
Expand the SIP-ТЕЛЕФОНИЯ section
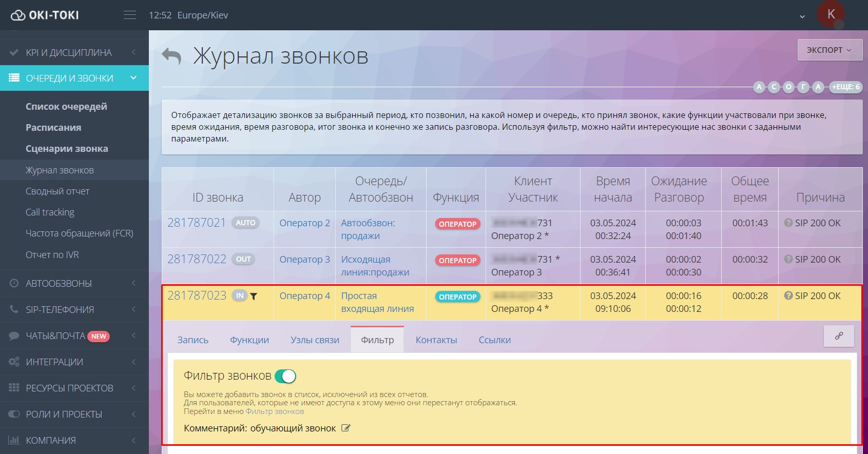click(133, 309)
